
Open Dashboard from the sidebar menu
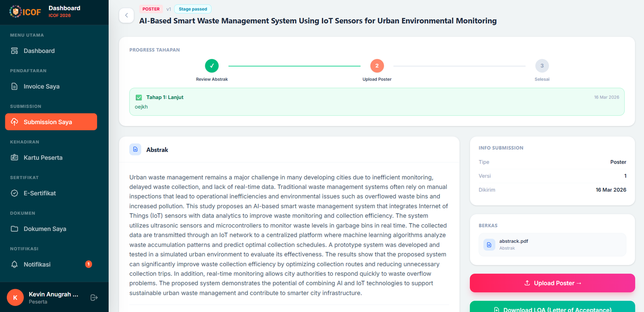tap(39, 51)
